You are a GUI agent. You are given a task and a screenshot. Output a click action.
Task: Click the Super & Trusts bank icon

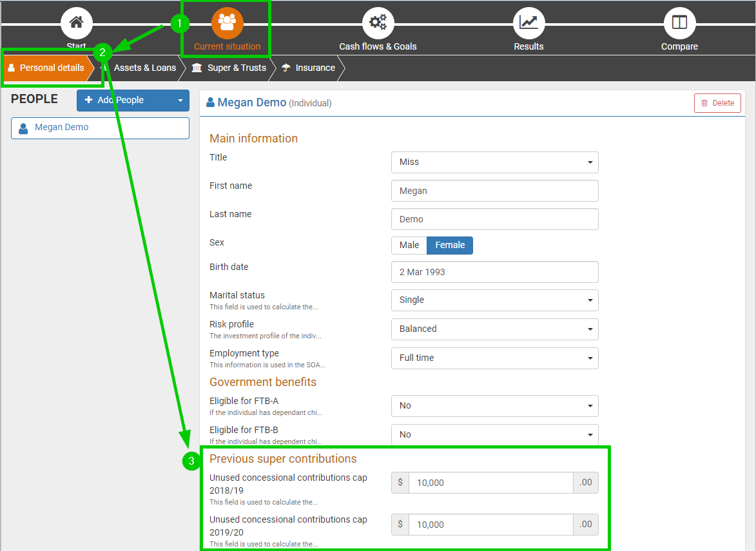(x=197, y=68)
